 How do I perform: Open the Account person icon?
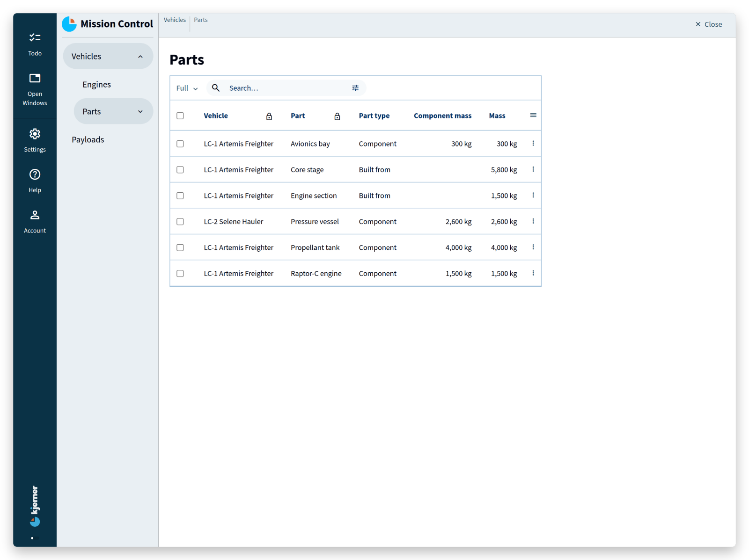35,215
